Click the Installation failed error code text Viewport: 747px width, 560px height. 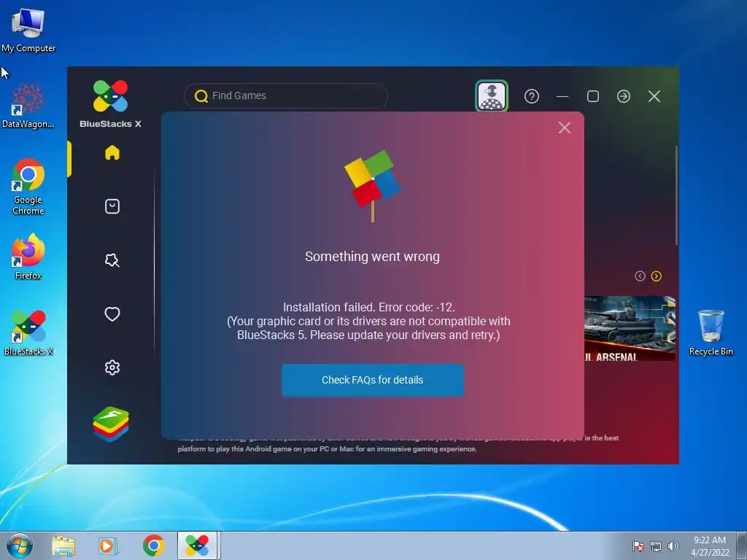click(368, 307)
